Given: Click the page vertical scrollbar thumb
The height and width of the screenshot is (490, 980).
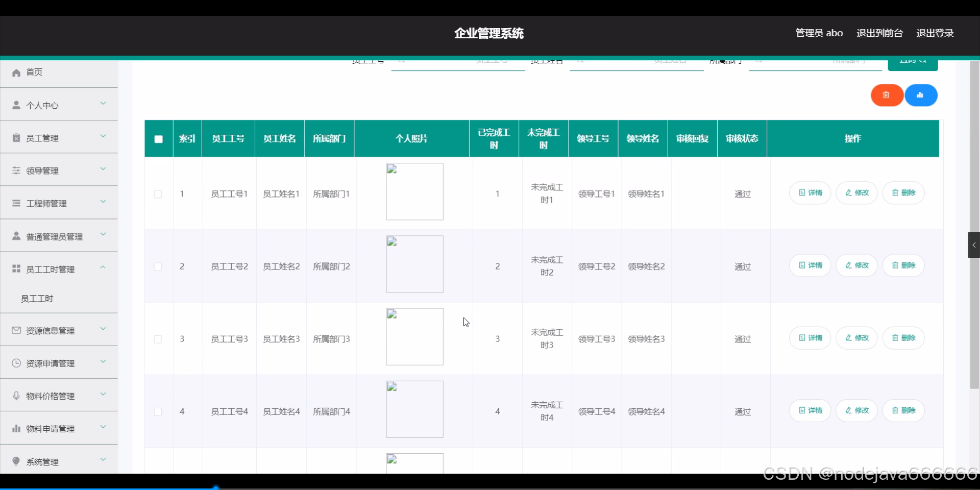Looking at the screenshot, I should [974, 225].
